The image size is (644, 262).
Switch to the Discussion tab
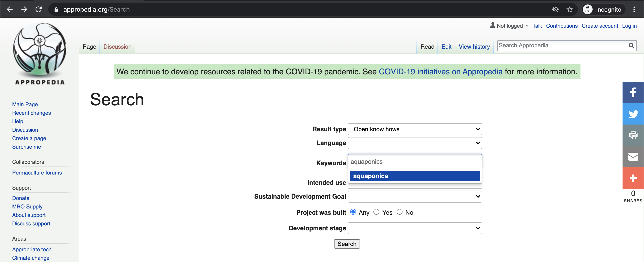point(117,47)
